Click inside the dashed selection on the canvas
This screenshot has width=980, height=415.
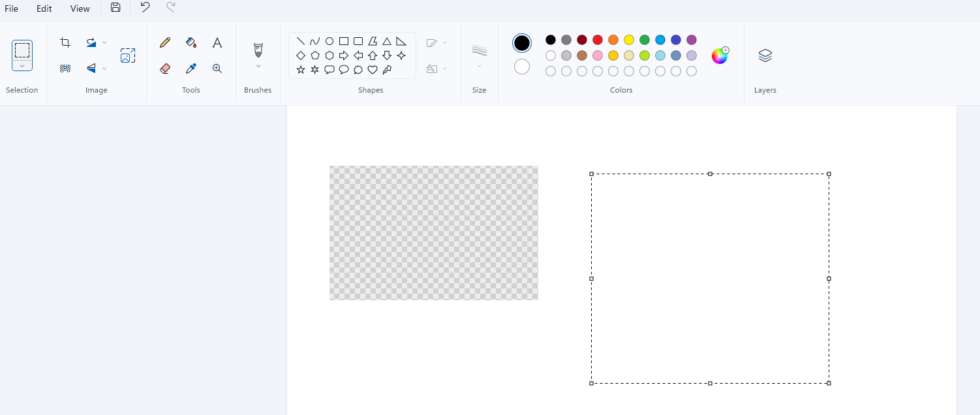pyautogui.click(x=710, y=279)
